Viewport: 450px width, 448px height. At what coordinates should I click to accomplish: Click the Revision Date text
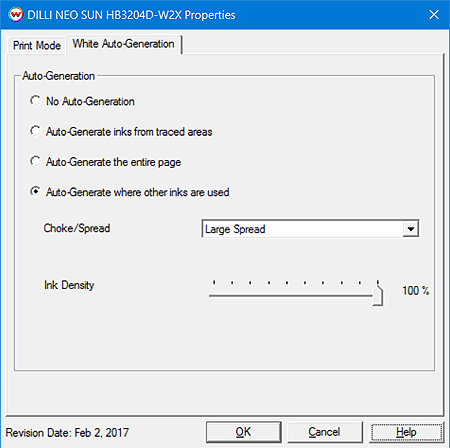tap(67, 433)
